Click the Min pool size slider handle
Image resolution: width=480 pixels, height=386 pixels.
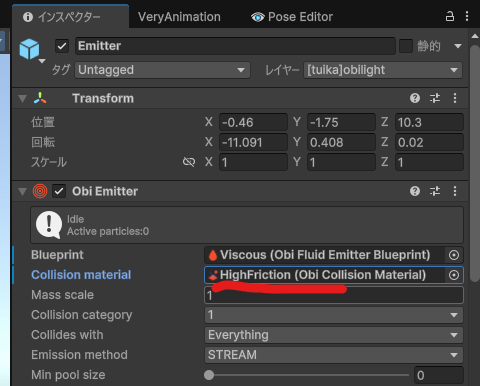point(209,375)
